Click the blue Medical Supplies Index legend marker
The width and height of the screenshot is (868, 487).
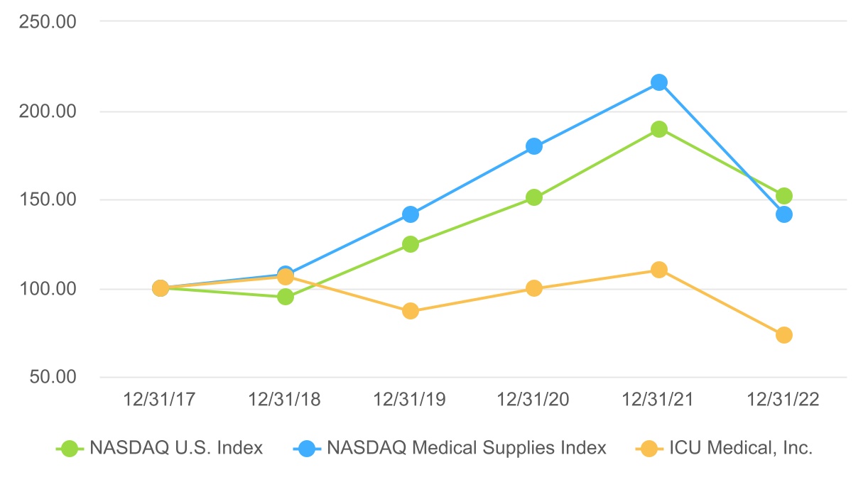[x=306, y=449]
